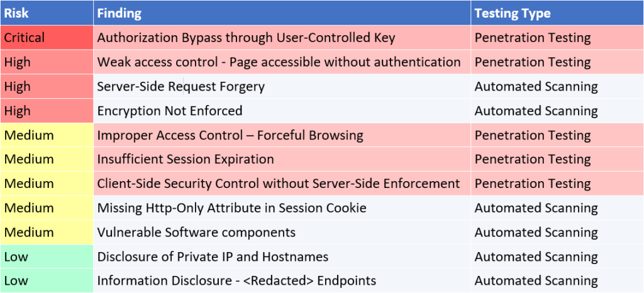Select Penetration Testing in the Critical row
This screenshot has height=293, width=644.
click(533, 38)
